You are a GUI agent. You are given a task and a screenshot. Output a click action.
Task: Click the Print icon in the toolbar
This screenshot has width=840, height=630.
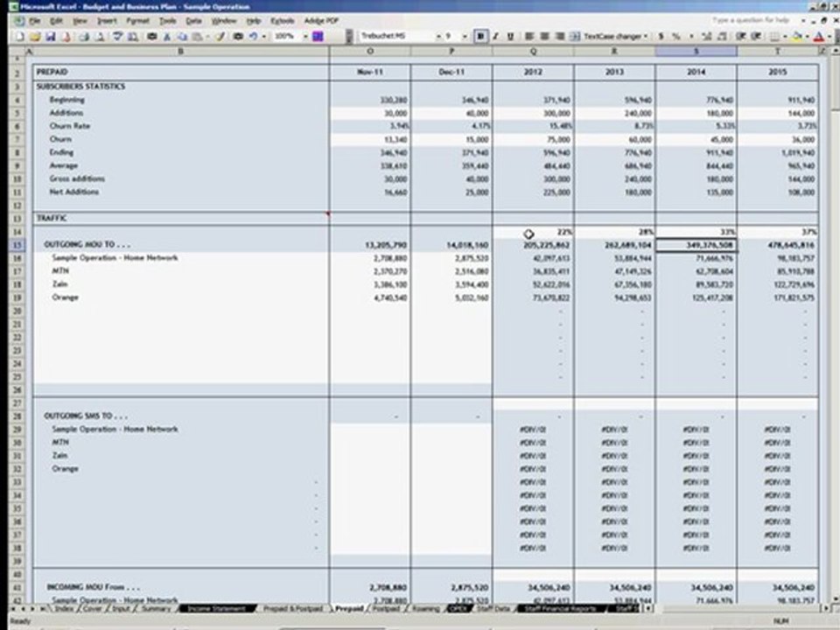[x=84, y=37]
